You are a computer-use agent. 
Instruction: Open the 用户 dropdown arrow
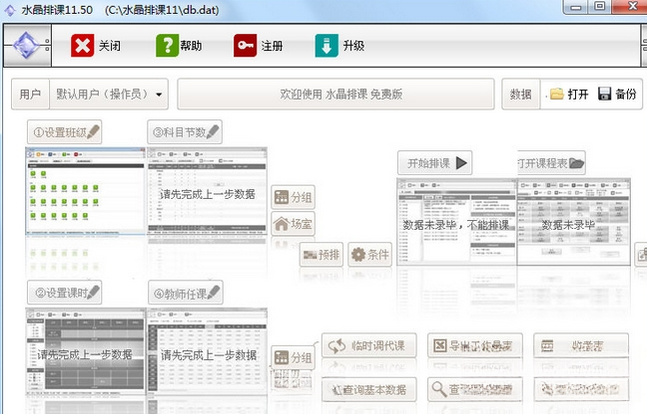pos(159,95)
